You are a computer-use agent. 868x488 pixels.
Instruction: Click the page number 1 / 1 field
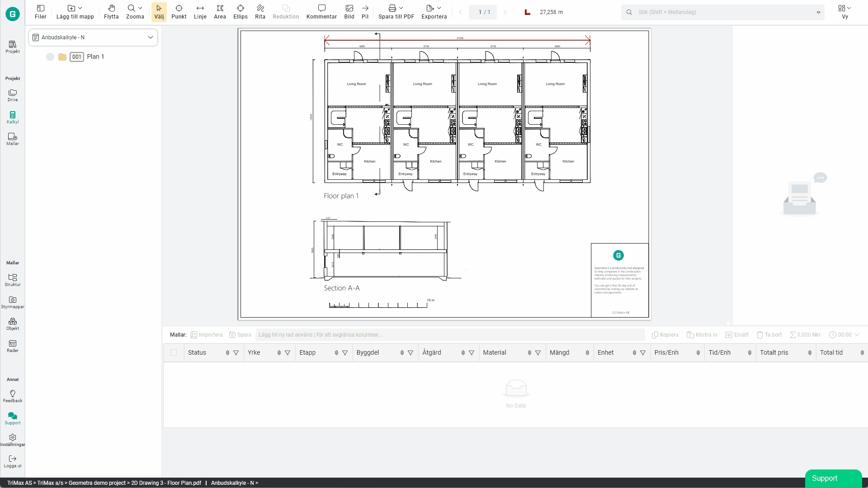pos(483,12)
